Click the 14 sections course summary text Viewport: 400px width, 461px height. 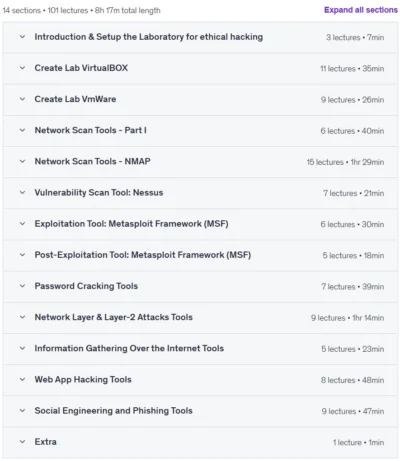tap(82, 10)
